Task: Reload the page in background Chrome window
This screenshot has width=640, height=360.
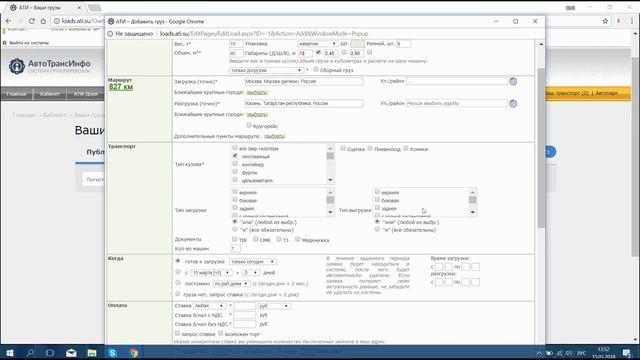Action: click(31, 21)
